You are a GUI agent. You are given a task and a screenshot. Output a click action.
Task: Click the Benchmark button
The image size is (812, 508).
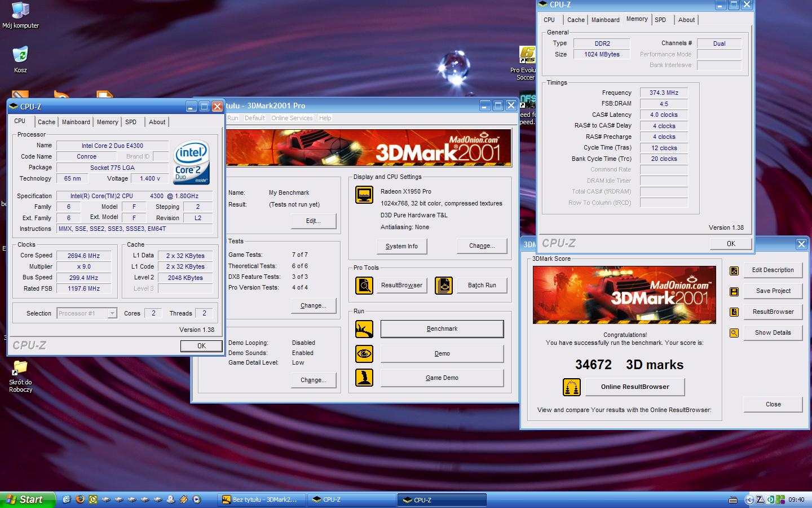[x=442, y=329]
